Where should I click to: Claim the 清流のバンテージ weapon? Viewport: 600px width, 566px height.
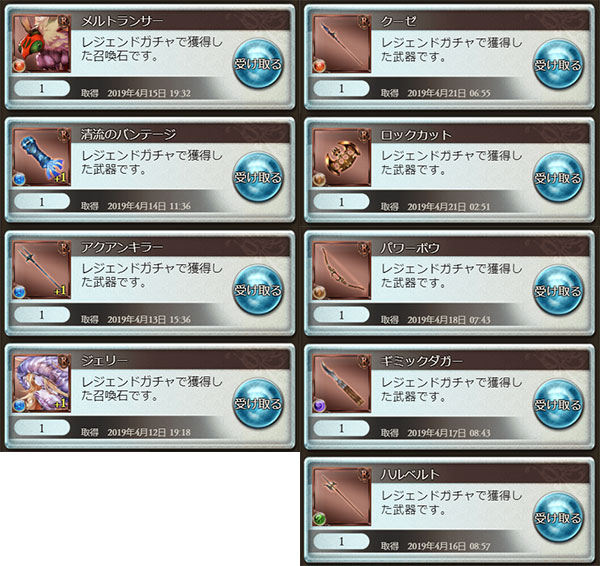[x=258, y=177]
